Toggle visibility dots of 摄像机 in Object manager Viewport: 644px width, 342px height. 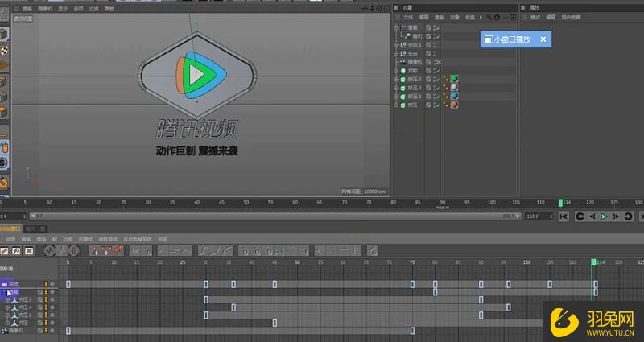click(x=435, y=62)
